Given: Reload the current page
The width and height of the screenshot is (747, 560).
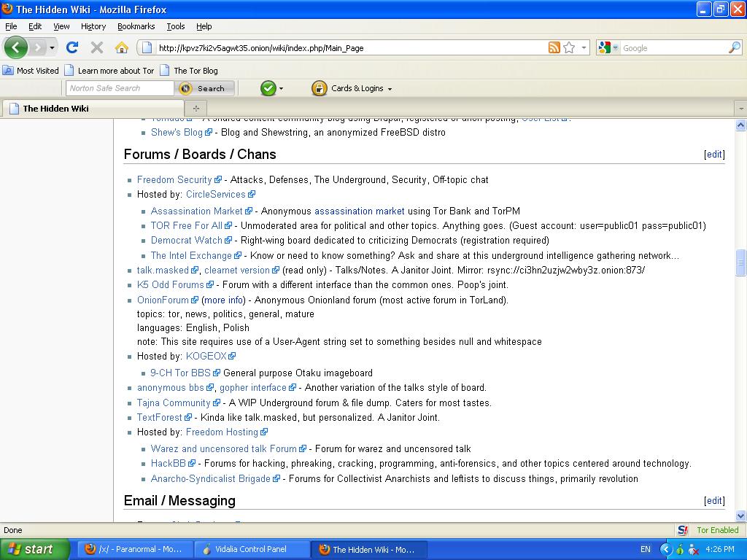Looking at the screenshot, I should (x=72, y=47).
